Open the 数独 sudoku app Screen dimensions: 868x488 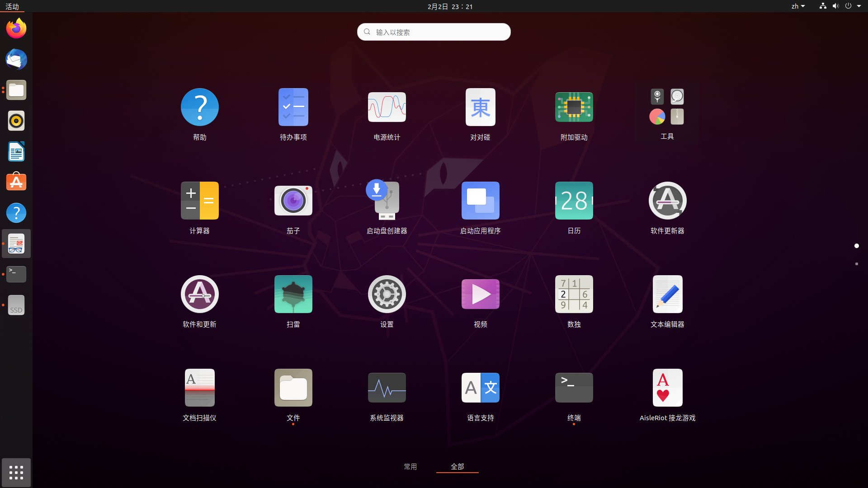click(x=574, y=295)
